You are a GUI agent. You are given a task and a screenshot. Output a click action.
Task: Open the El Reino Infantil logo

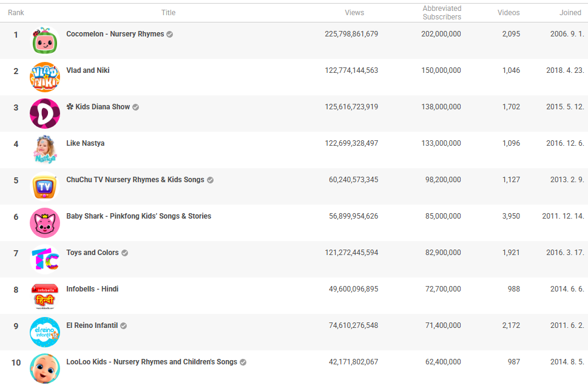(x=45, y=332)
